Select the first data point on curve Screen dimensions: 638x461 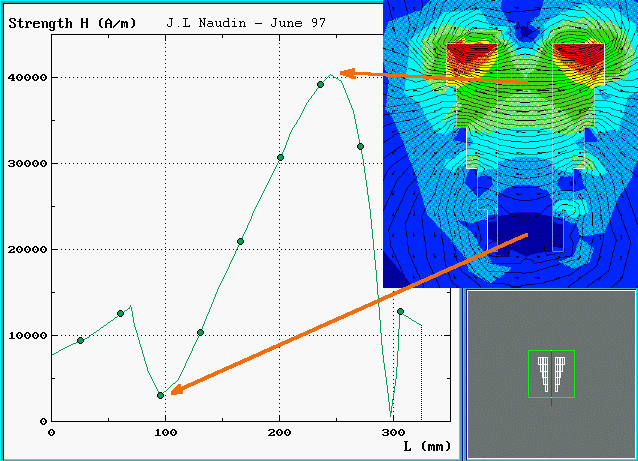click(80, 340)
